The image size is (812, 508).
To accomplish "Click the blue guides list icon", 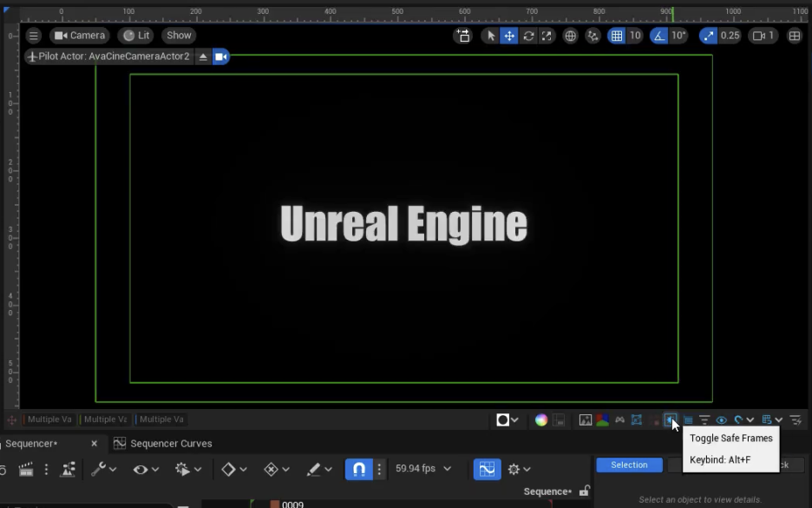I will 688,420.
